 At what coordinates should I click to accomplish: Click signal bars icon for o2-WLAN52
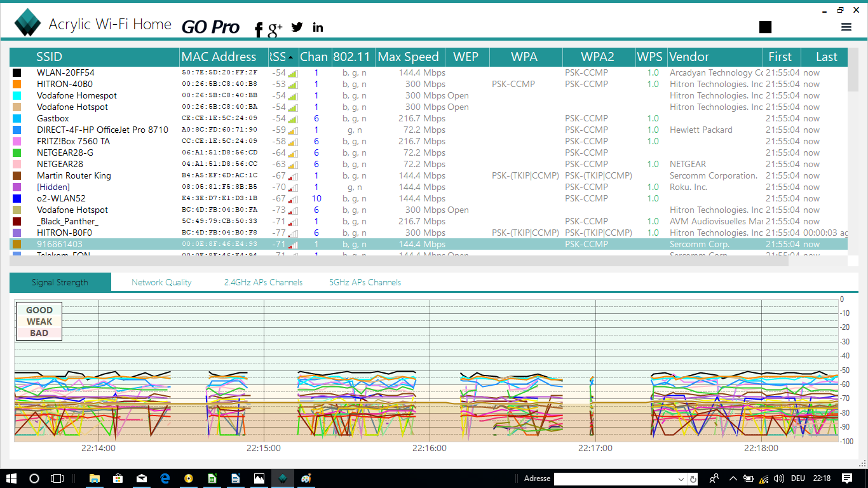tap(292, 199)
